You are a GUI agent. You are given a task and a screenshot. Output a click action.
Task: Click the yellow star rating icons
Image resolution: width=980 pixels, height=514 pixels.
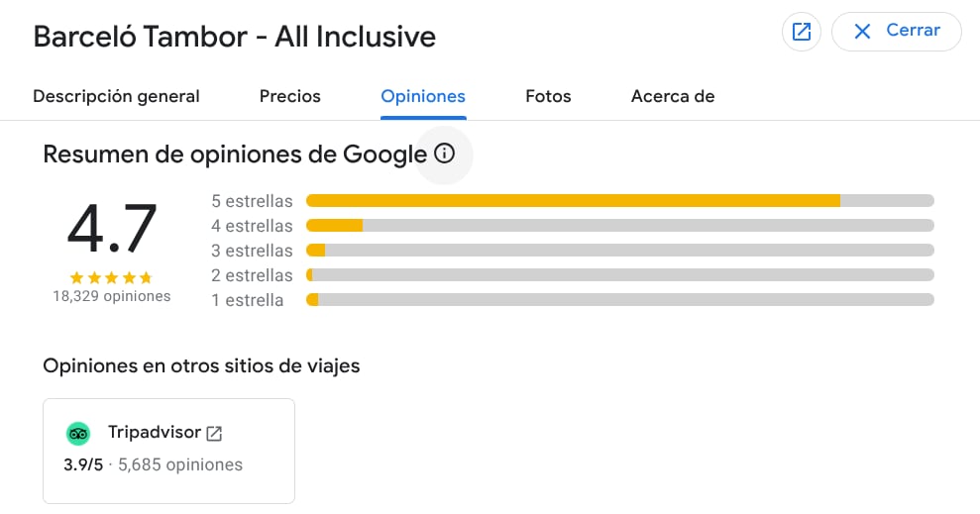pos(111,278)
